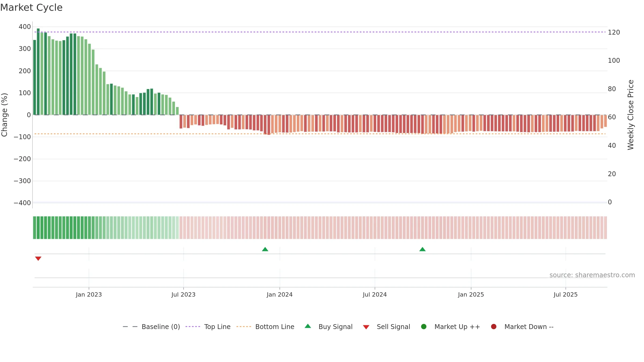Click the red Sell Signal triangle in the legend
The height and width of the screenshot is (362, 644).
click(366, 327)
